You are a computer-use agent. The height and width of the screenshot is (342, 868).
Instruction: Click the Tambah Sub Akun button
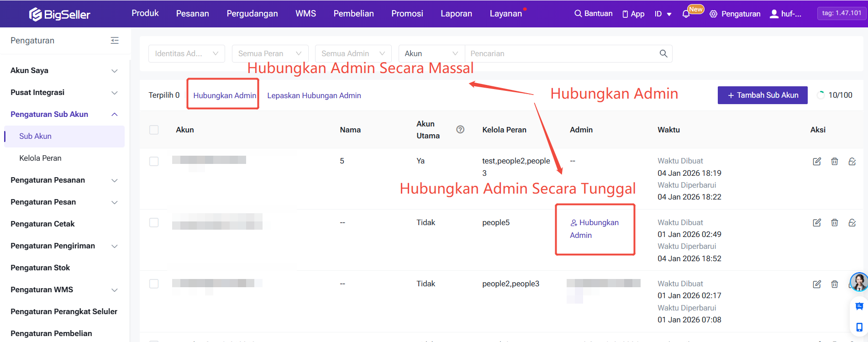(x=762, y=95)
